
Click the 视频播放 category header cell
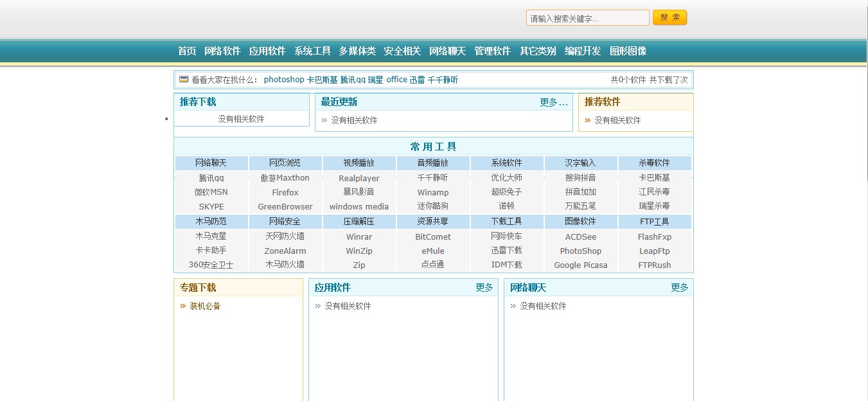[x=359, y=163]
